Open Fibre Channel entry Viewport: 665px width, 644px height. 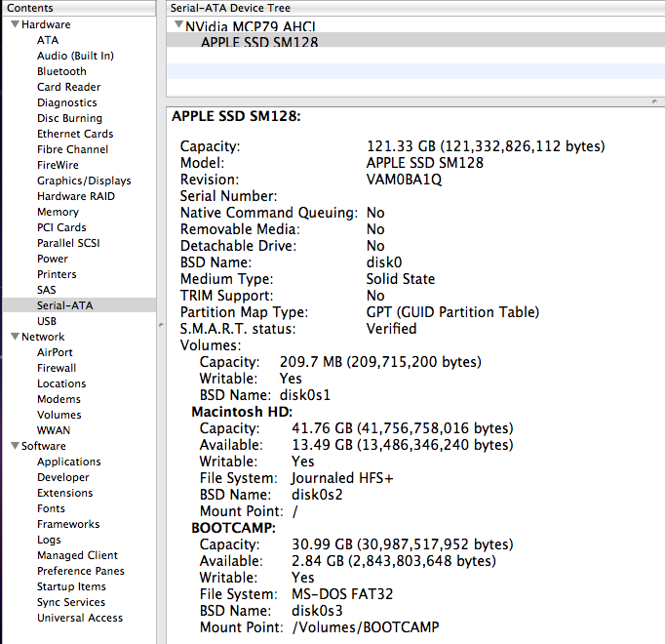tap(72, 149)
